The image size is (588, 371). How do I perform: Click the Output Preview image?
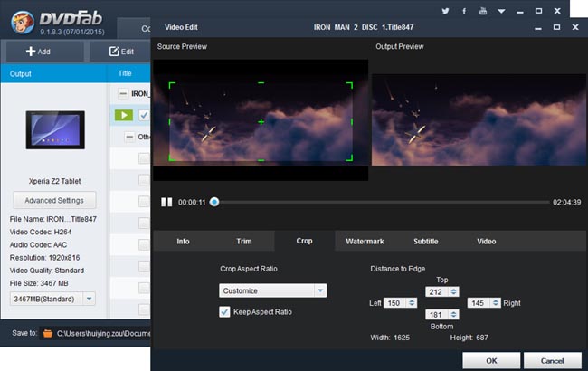coord(479,119)
